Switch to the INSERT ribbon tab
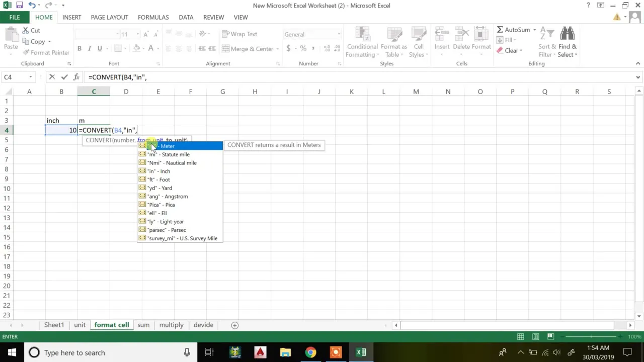This screenshot has height=362, width=644. coord(71,17)
